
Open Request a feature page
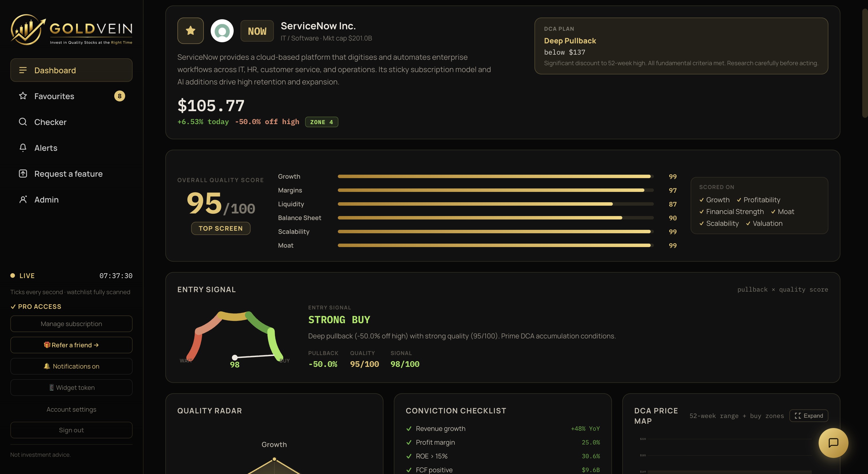(x=71, y=174)
